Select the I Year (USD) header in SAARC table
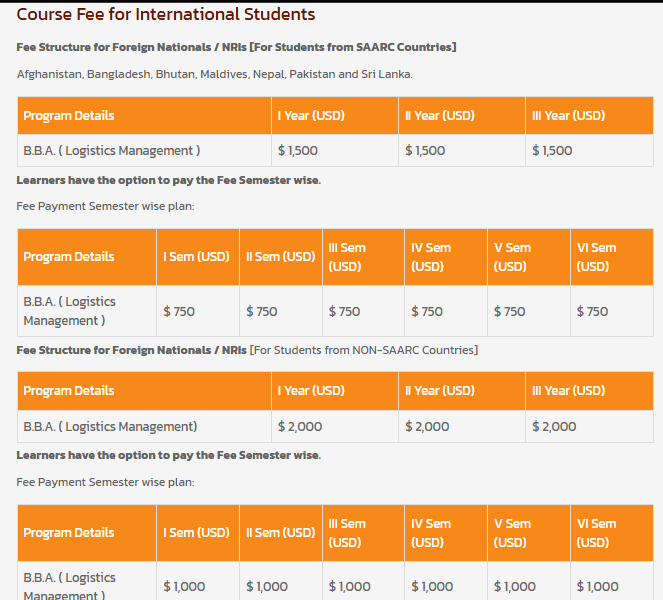Image resolution: width=663 pixels, height=600 pixels. pos(311,116)
